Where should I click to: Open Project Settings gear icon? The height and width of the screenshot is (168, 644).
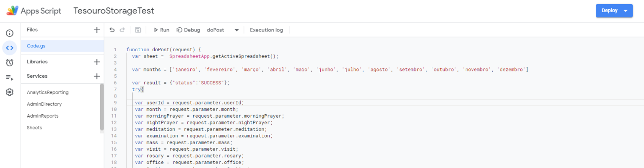click(10, 92)
